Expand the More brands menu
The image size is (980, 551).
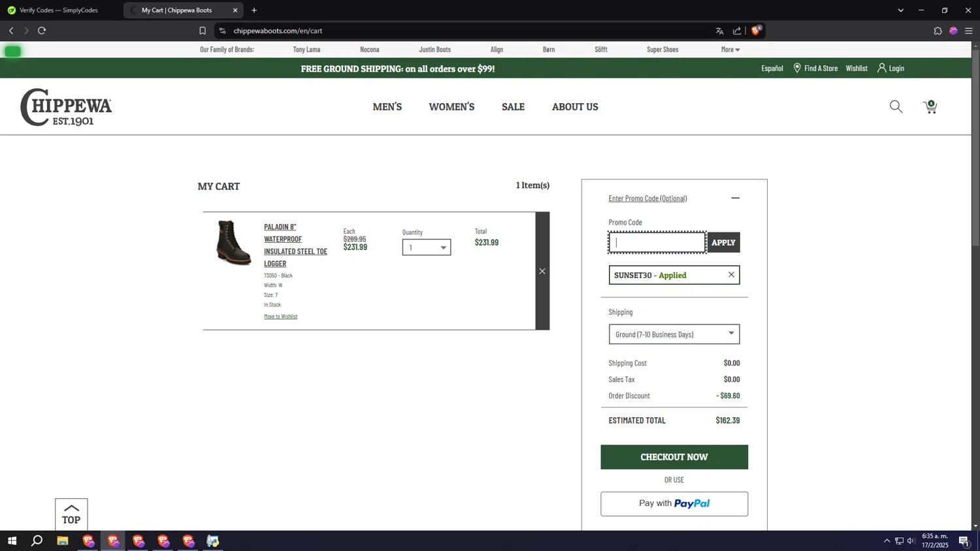tap(730, 50)
